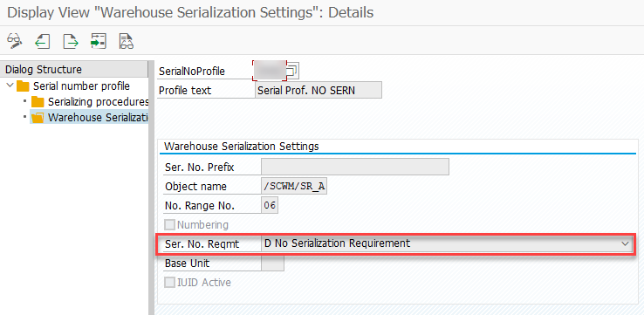The height and width of the screenshot is (315, 644).
Task: Collapse the Serial number profile tree node
Action: coord(10,86)
